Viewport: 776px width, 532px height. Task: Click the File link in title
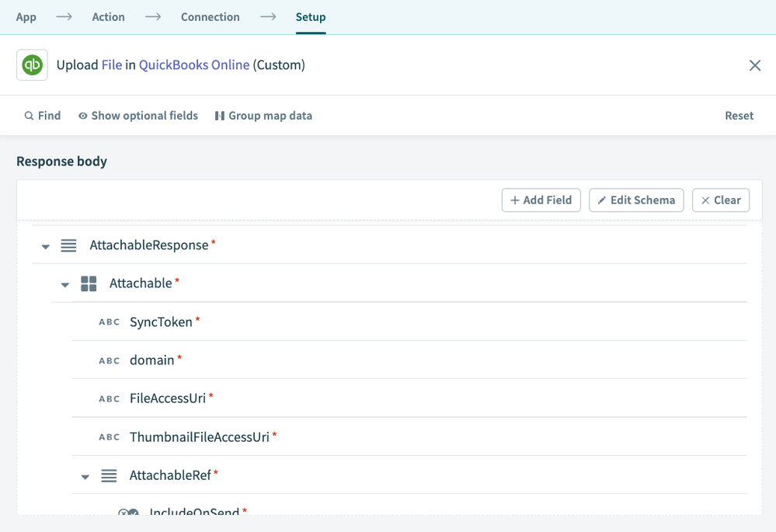coord(112,64)
